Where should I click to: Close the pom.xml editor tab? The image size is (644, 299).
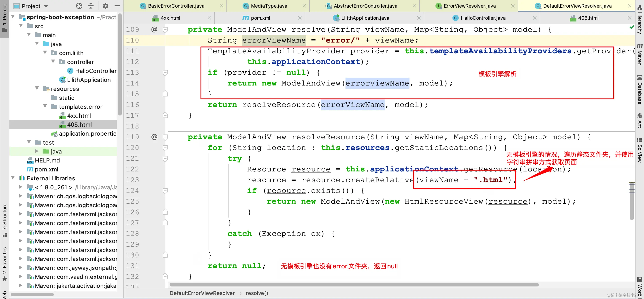click(299, 18)
